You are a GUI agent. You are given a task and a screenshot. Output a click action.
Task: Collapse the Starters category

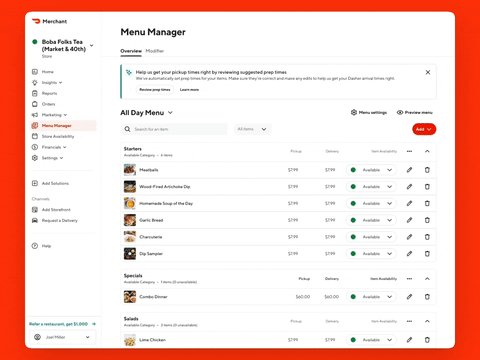click(x=427, y=151)
